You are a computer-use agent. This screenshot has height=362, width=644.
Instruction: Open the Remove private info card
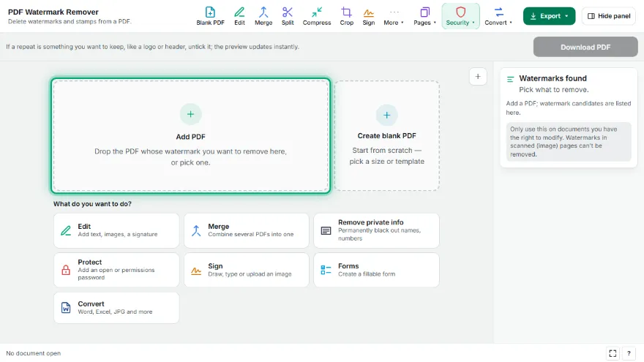(x=377, y=230)
